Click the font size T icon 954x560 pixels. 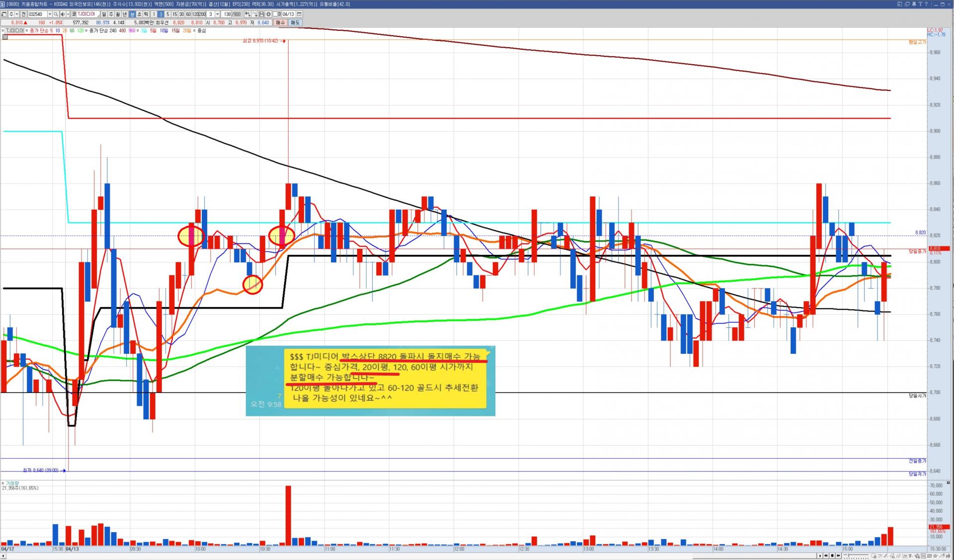(920, 4)
